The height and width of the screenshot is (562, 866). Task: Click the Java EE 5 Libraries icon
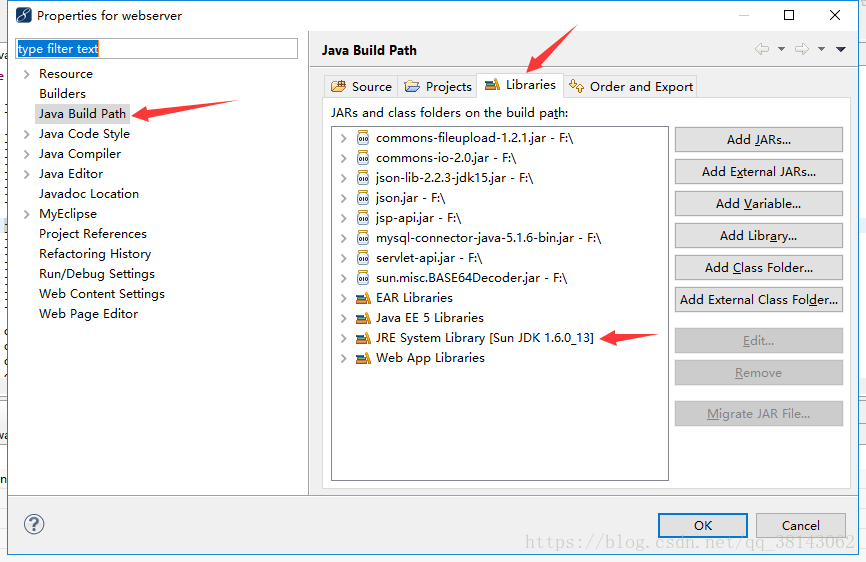363,318
